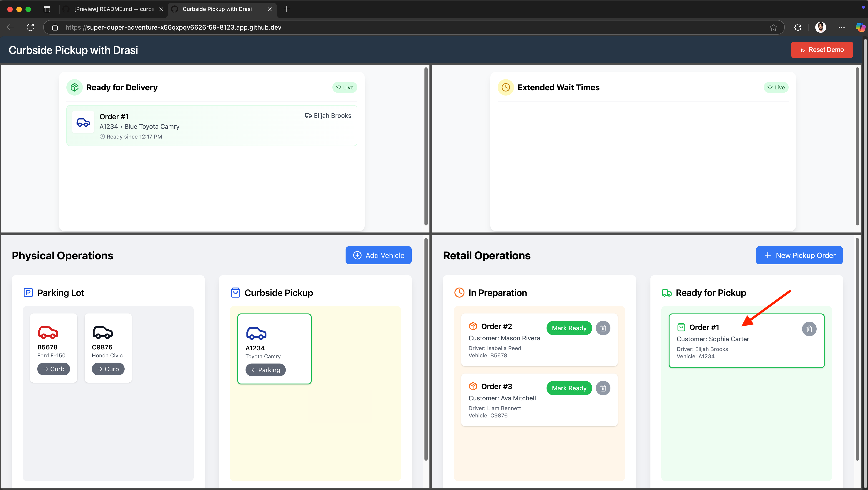Toggle the Live indicator on Extended Wait Times
868x490 pixels.
click(x=776, y=87)
